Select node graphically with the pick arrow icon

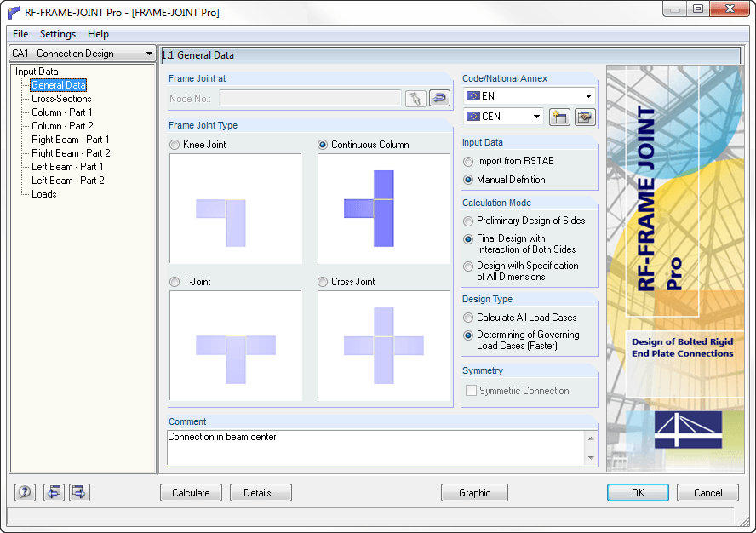coord(416,98)
